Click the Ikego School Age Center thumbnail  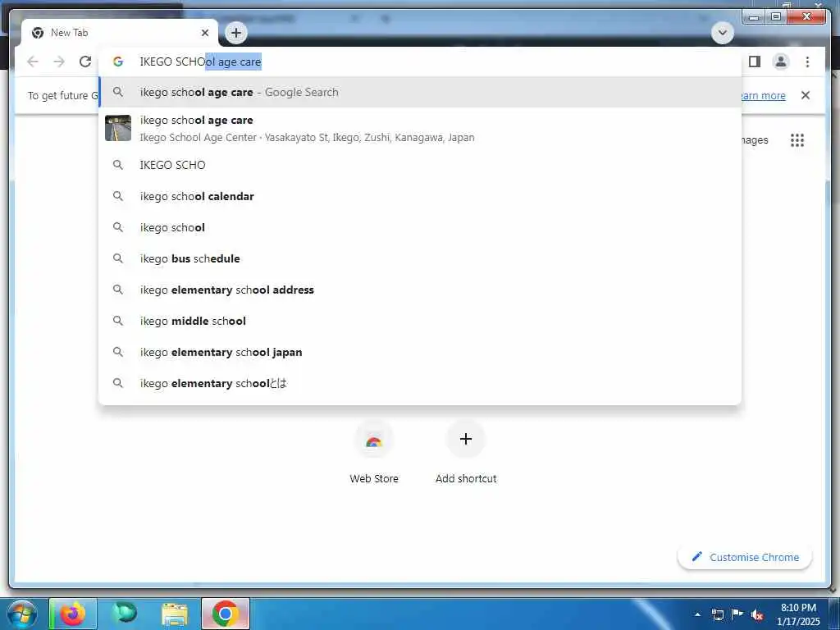118,128
